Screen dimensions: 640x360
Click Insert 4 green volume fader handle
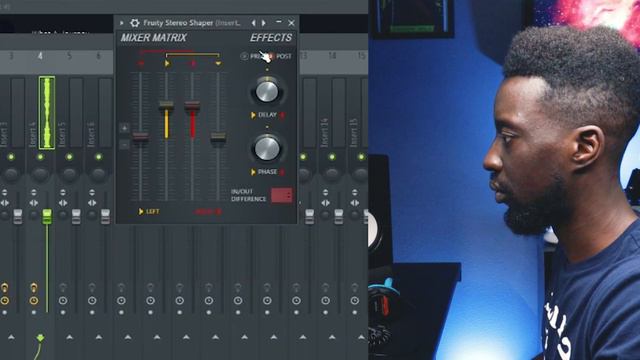[47, 216]
